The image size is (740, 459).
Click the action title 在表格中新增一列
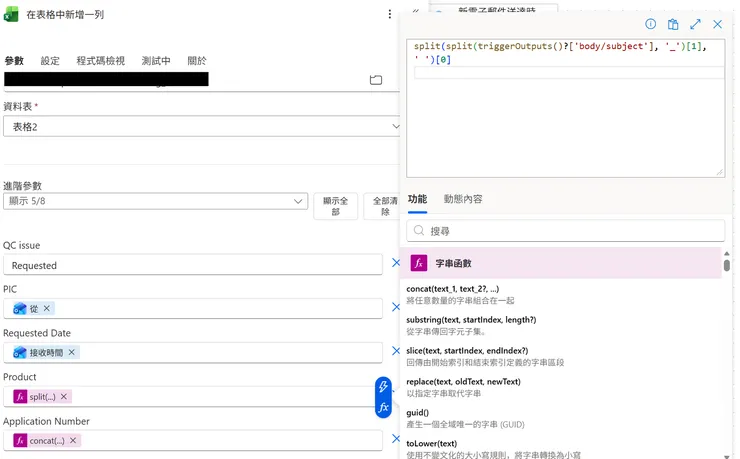pos(65,15)
